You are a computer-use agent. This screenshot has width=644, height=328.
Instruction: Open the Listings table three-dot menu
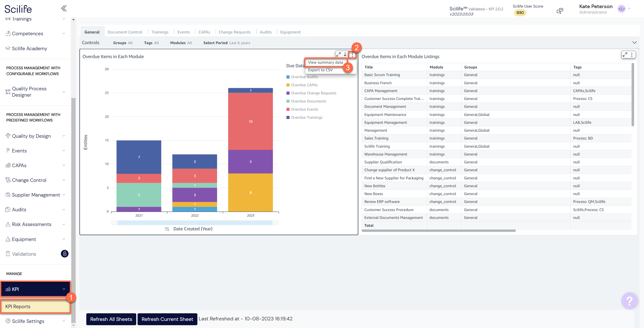632,55
